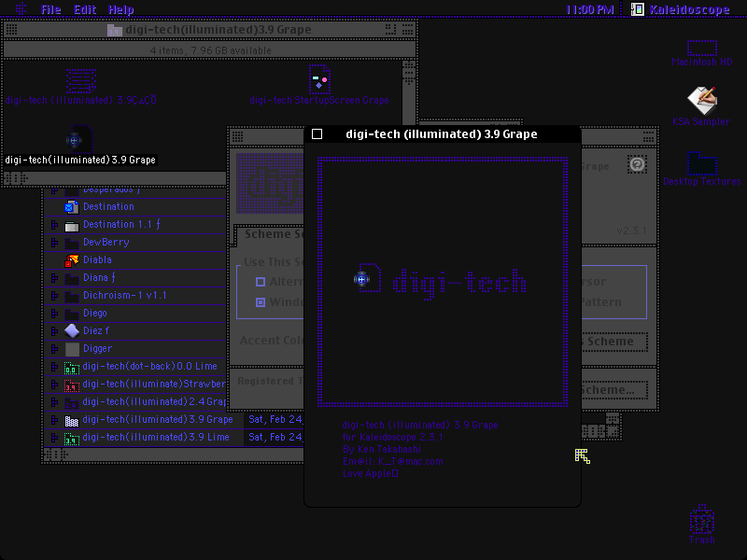Click the partially hidden 's Scheme' button
747x560 pixels.
(x=614, y=342)
